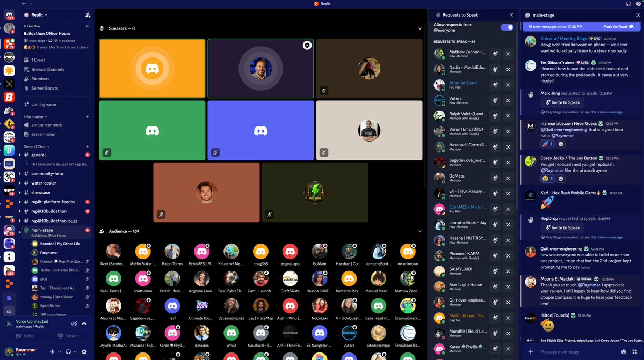Screen dimensions: 644x360
Task: Open 1 Event in channel sidebar
Action: [x=56, y=60]
